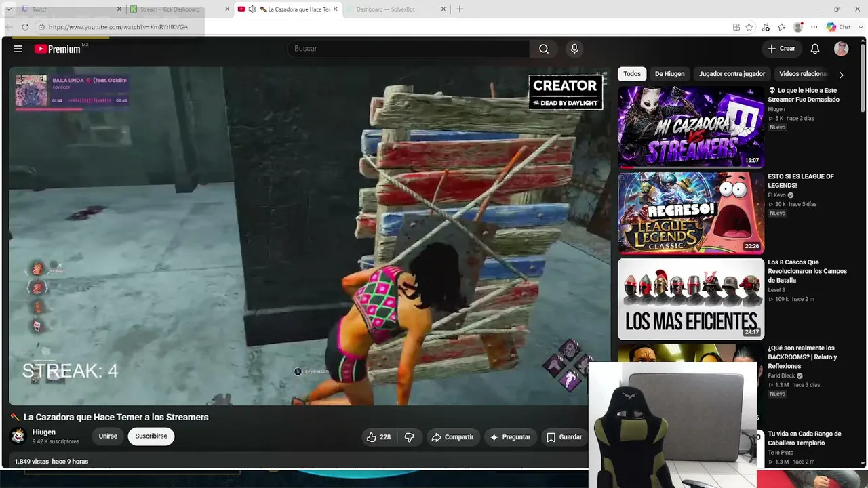Click the video player frame
The image size is (868, 488).
(x=310, y=236)
